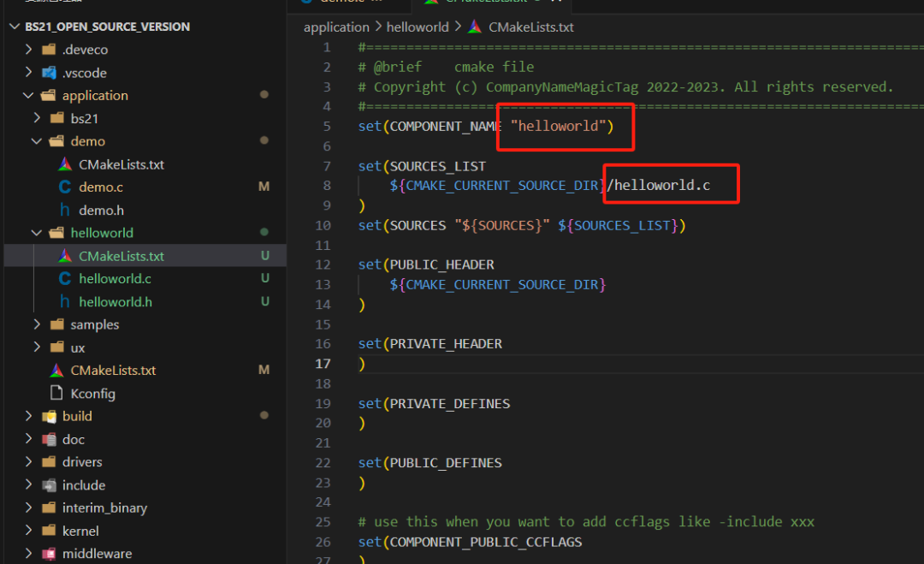The width and height of the screenshot is (924, 564).
Task: Expand the .vscode folder chevron
Action: (28, 73)
